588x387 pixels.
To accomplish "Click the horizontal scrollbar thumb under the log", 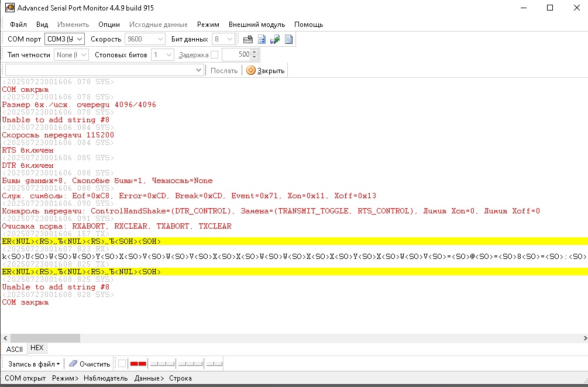I will point(46,338).
